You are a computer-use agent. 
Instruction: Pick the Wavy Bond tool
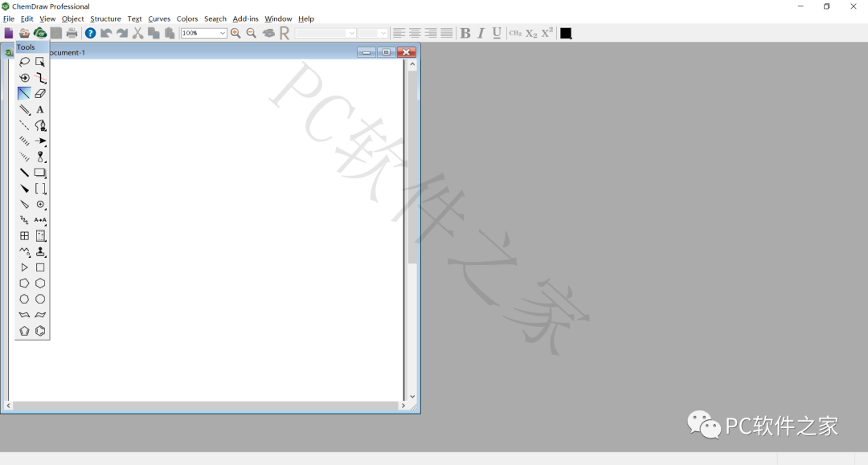(x=24, y=220)
